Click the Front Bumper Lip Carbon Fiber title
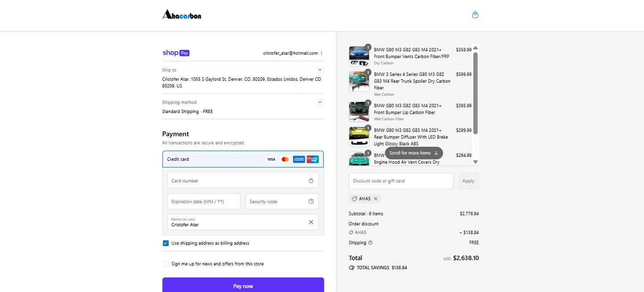This screenshot has width=644, height=292. coord(407,109)
